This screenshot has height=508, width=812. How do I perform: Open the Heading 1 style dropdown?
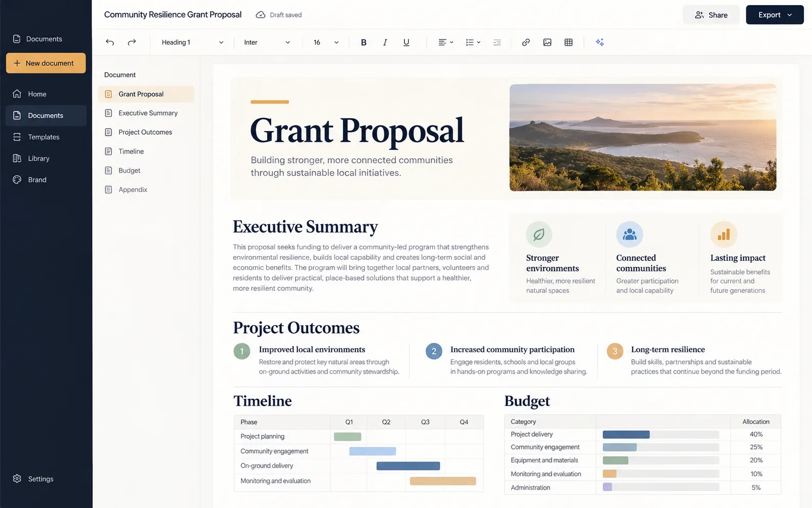point(193,43)
